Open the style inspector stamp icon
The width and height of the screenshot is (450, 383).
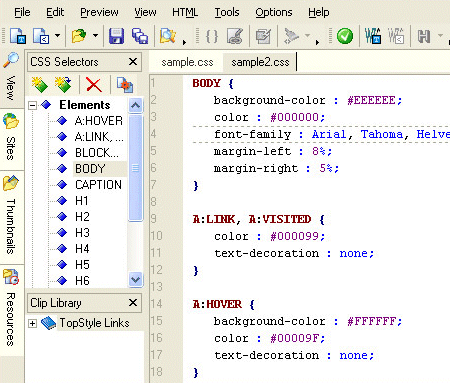tap(235, 36)
